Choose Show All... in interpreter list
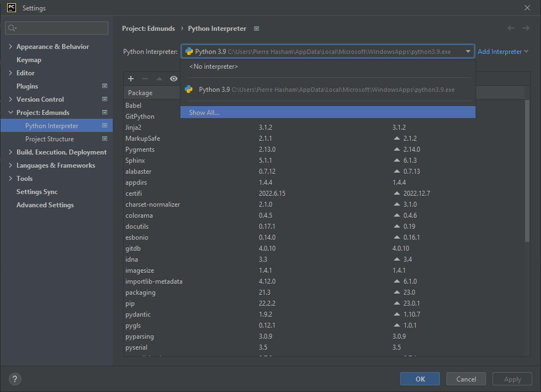The image size is (541, 392). pos(328,113)
